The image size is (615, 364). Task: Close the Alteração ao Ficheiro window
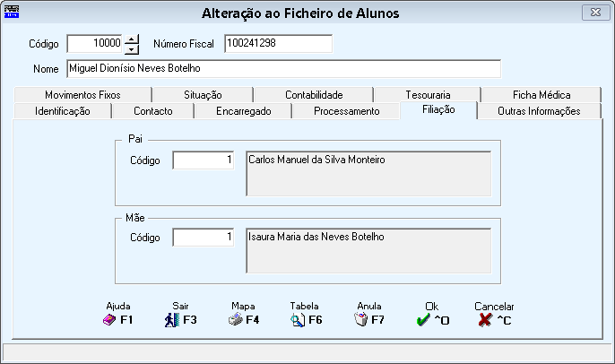click(x=591, y=13)
